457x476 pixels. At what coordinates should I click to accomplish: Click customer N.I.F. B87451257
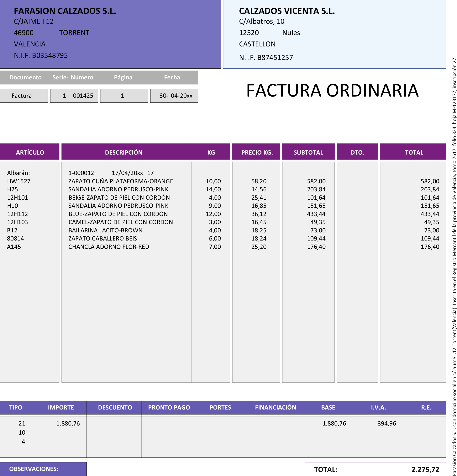tap(266, 58)
